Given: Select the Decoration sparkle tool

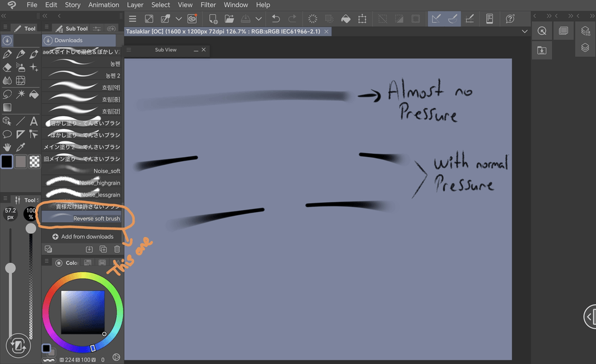Looking at the screenshot, I should coord(34,68).
